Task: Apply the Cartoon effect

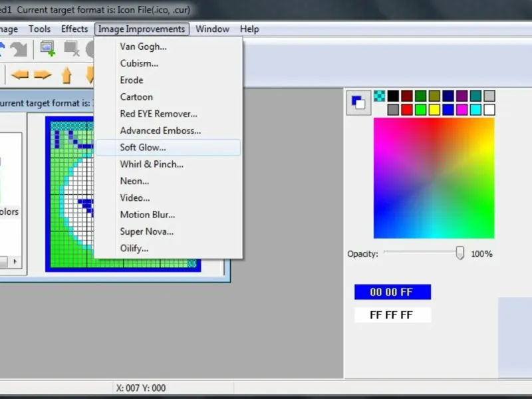Action: (168, 96)
